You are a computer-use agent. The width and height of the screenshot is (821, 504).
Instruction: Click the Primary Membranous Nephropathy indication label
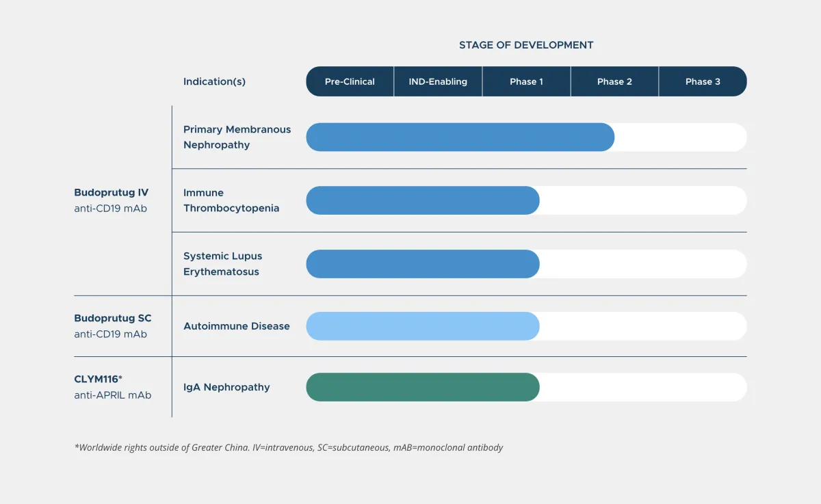click(x=237, y=137)
